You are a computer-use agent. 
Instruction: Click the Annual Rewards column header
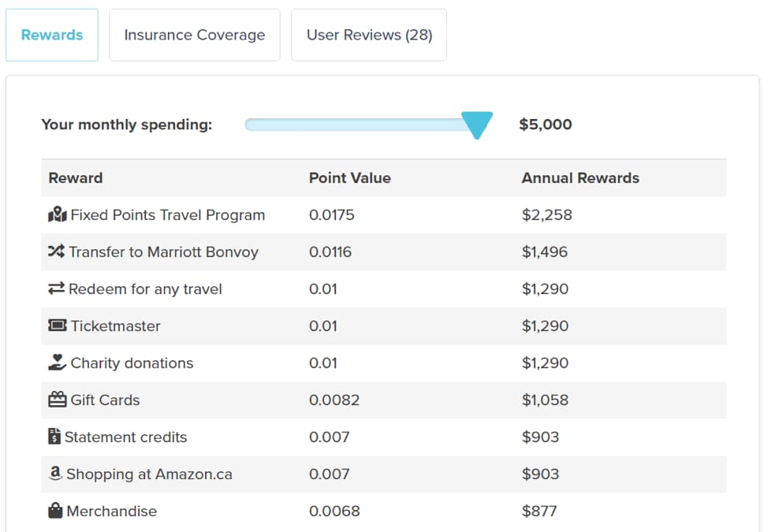coord(580,177)
